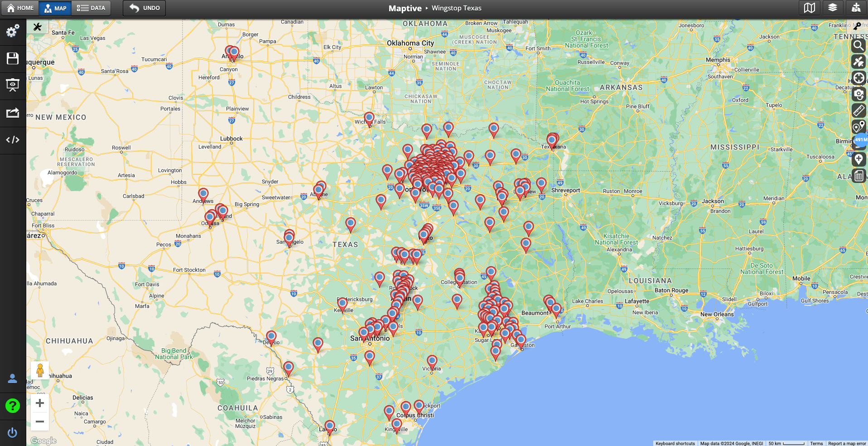Screen dimensions: 868x446
Task: Open the magnifying glass search tool
Action: pyautogui.click(x=858, y=45)
